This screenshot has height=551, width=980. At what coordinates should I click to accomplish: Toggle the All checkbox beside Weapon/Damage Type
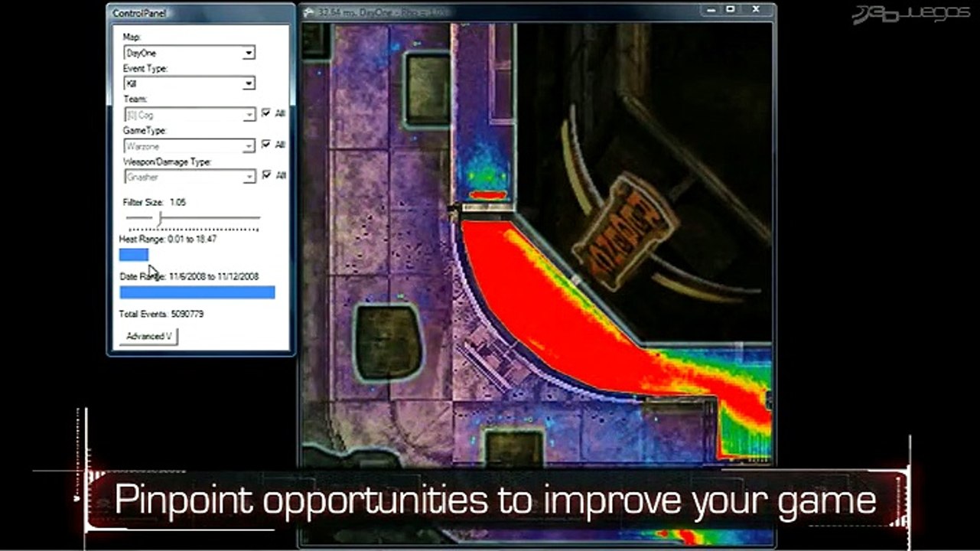click(x=265, y=175)
